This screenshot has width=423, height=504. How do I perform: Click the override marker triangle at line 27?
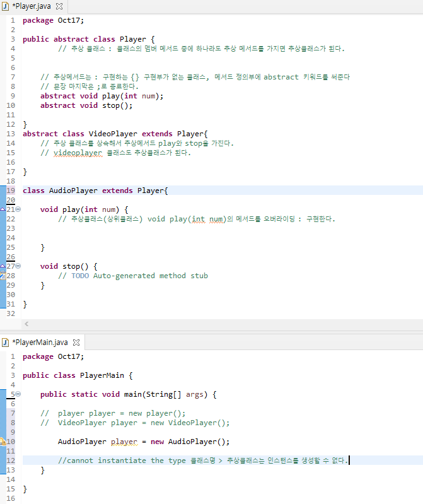(x=3, y=266)
